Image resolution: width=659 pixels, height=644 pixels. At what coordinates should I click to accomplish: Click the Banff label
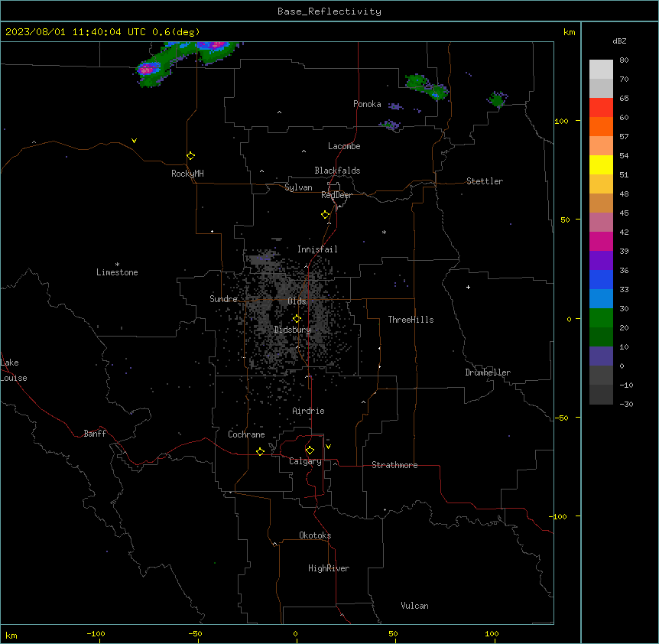[95, 434]
